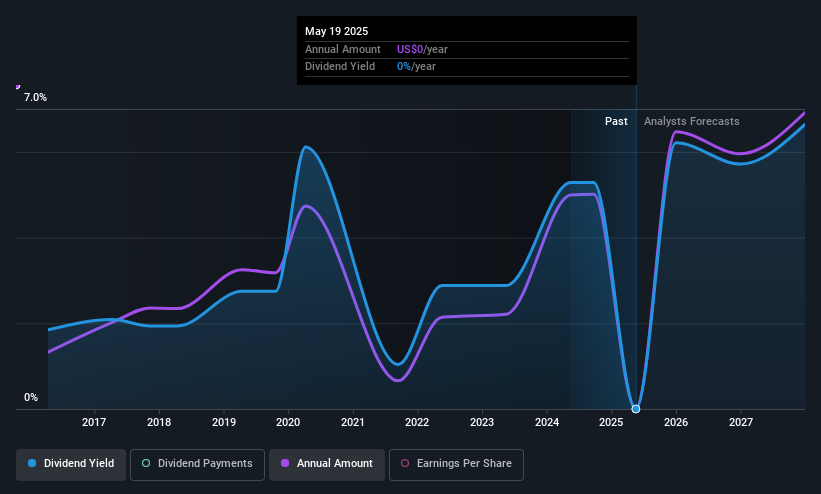This screenshot has width=821, height=494.
Task: Toggle the Dividend Yield legend button
Action: point(71,464)
